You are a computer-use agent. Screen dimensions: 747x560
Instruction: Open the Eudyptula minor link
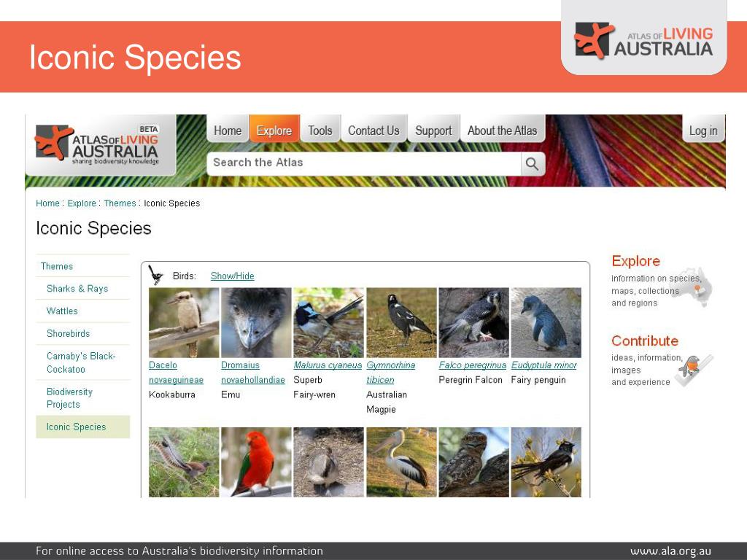(x=544, y=365)
